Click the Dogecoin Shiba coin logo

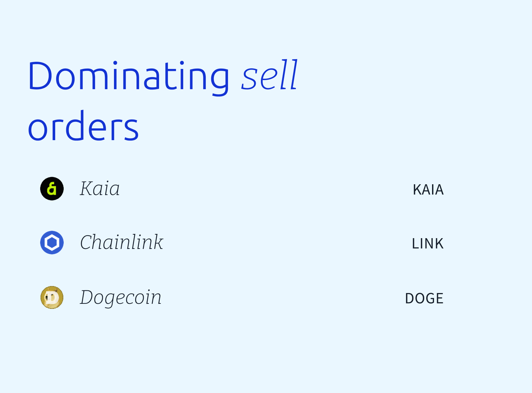click(52, 298)
